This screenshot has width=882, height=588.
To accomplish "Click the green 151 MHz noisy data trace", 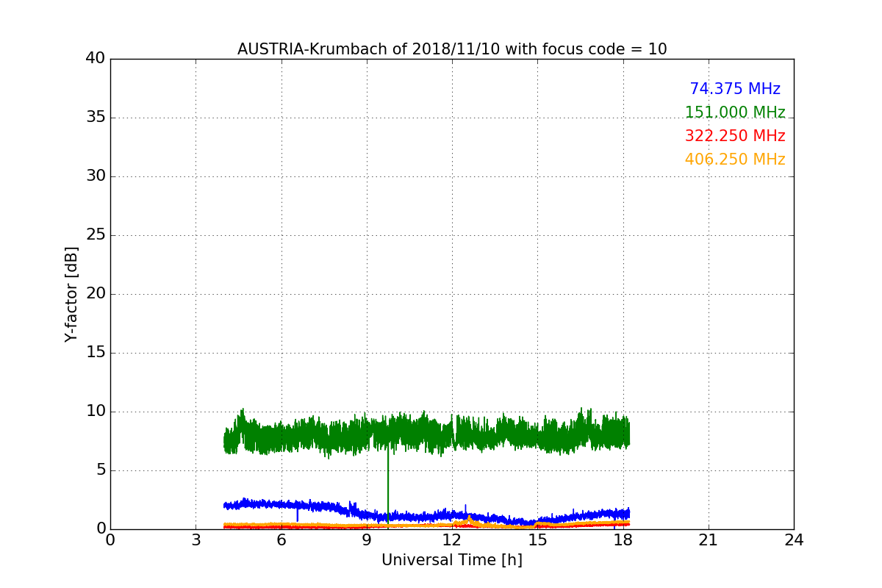I will (426, 434).
